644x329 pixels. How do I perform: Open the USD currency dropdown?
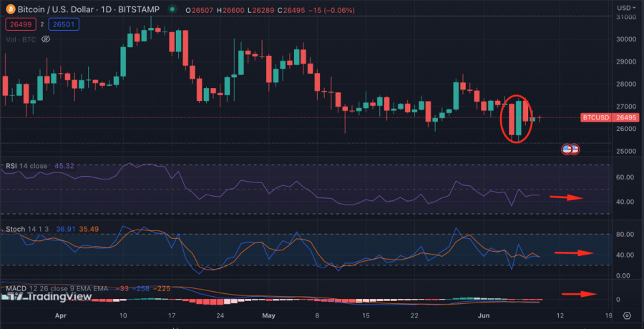click(626, 8)
